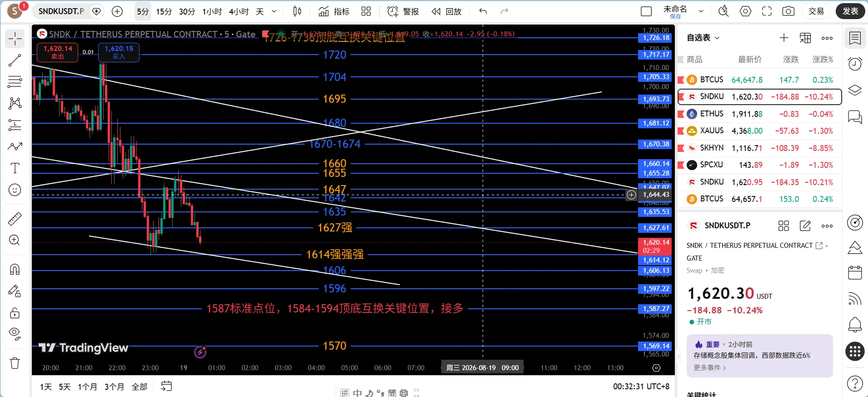
Task: Open the 存储概念股集体回调 news card
Action: (759, 356)
